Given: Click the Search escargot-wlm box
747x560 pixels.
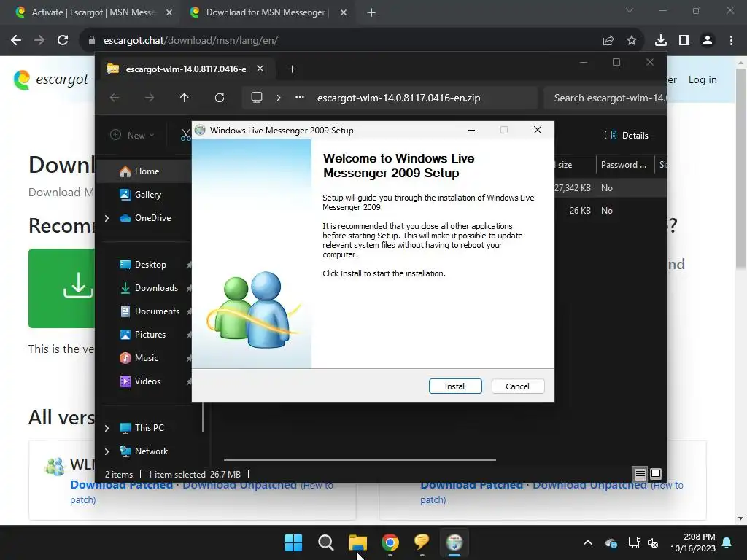Looking at the screenshot, I should (605, 98).
